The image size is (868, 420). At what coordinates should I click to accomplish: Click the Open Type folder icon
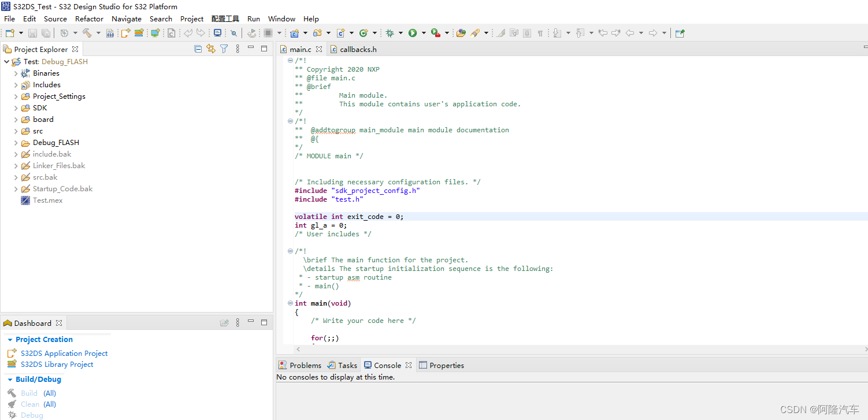pyautogui.click(x=461, y=33)
